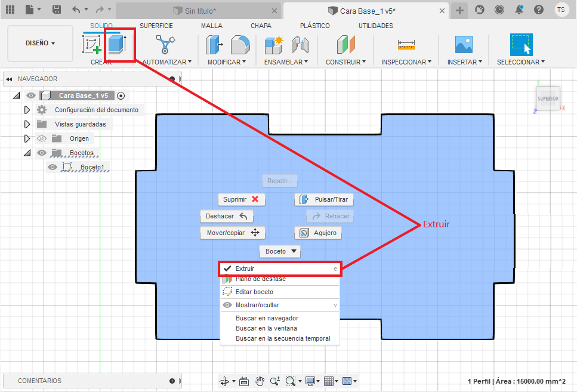The height and width of the screenshot is (392, 577).
Task: Show the hidden Origen folder
Action: point(41,138)
